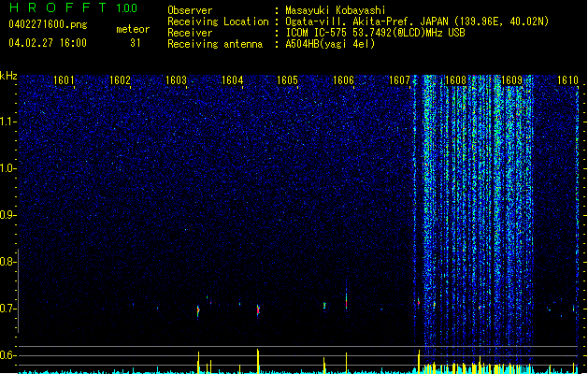Click the 0.6 kHz frequency label
This screenshot has width=588, height=374.
point(7,355)
